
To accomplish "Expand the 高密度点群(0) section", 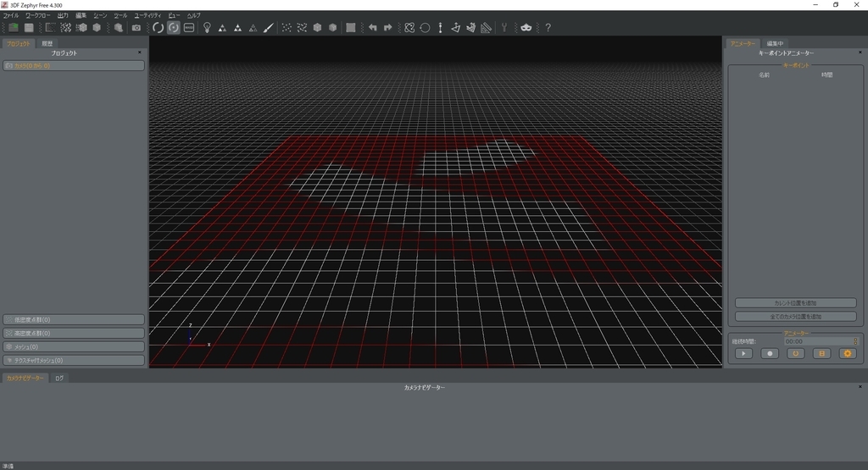I will pos(74,334).
